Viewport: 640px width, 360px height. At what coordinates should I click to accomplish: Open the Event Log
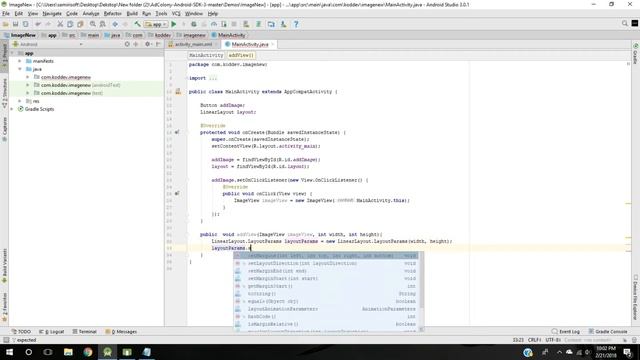click(x=566, y=331)
